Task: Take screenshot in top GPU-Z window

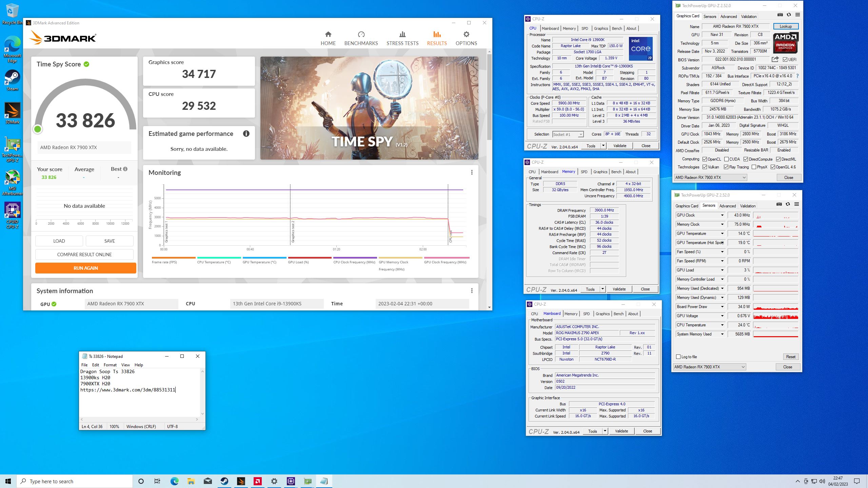Action: click(780, 15)
